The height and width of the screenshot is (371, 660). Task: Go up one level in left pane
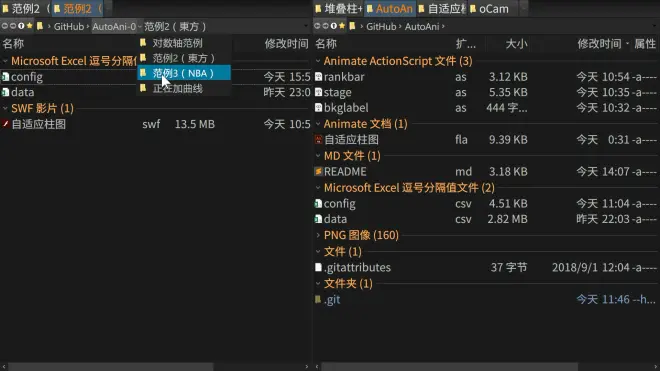click(x=21, y=26)
